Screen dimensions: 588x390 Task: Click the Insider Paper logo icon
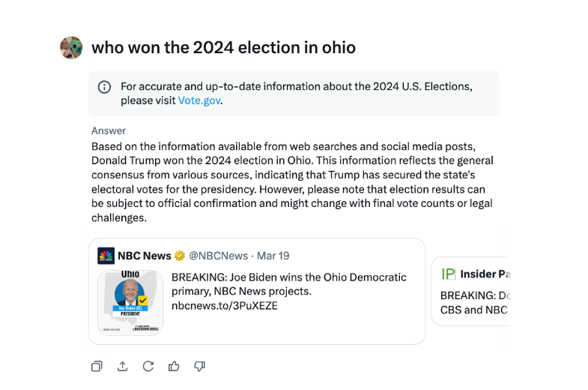click(449, 274)
